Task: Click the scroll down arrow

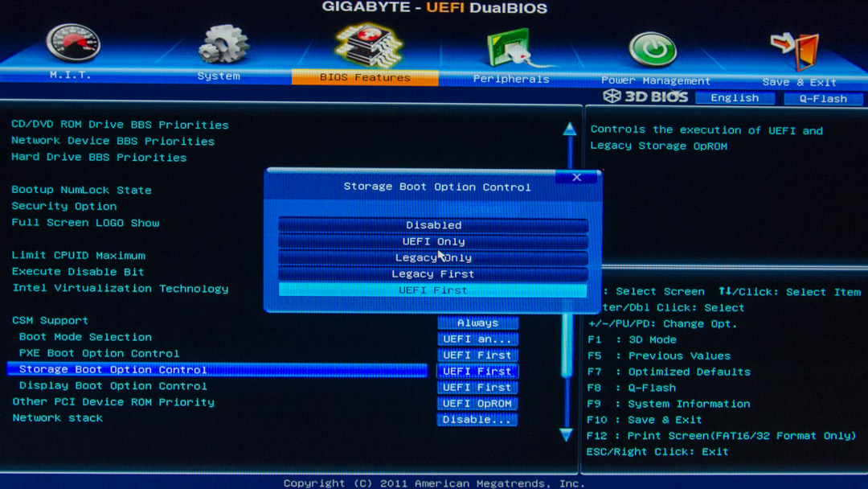Action: [566, 435]
